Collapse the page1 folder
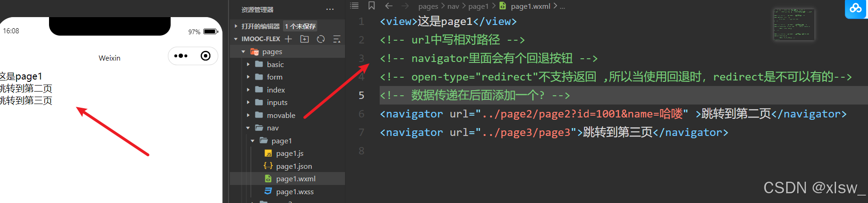This screenshot has width=868, height=203. (x=253, y=141)
